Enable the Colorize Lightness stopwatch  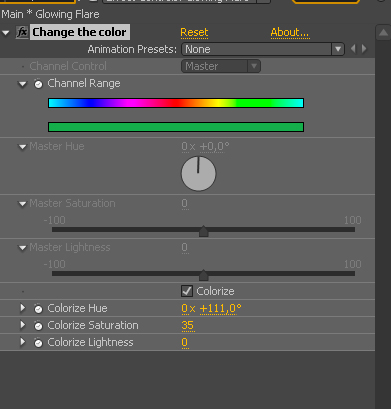(38, 343)
